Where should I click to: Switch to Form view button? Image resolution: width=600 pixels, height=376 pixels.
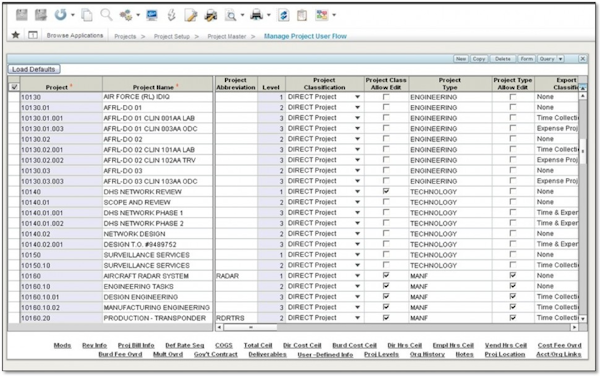(527, 59)
